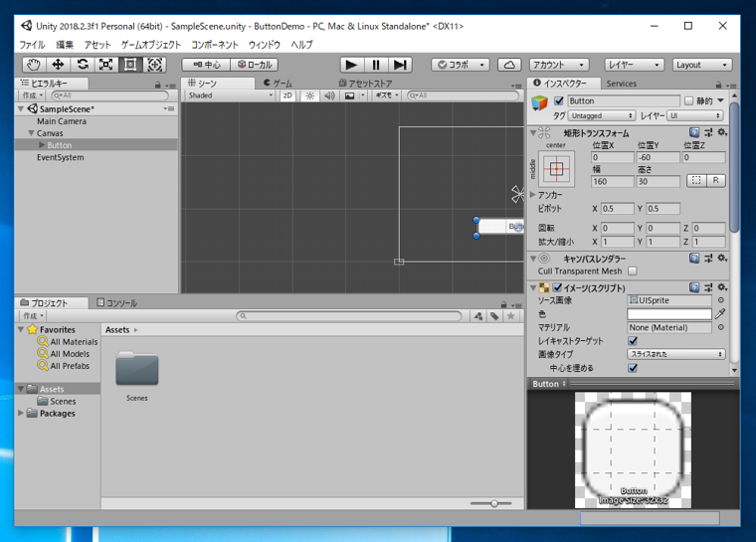Screen dimensions: 756x542
Task: Open the Gizmos dropdown
Action: [387, 95]
